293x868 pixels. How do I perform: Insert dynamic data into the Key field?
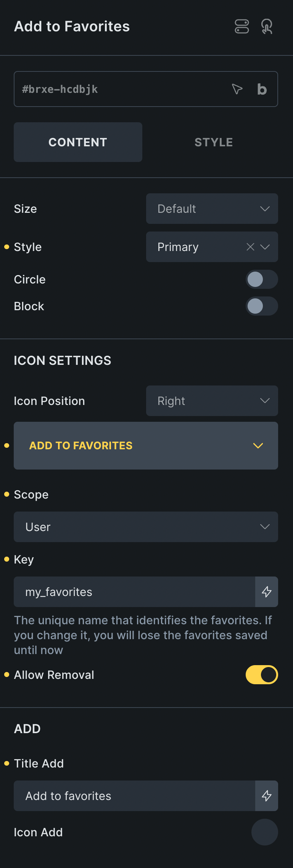[266, 591]
